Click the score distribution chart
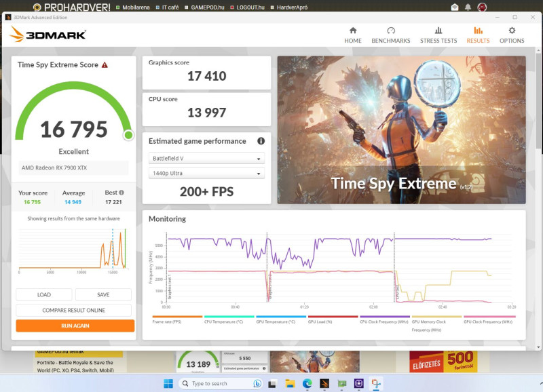The image size is (543, 392). point(73,251)
